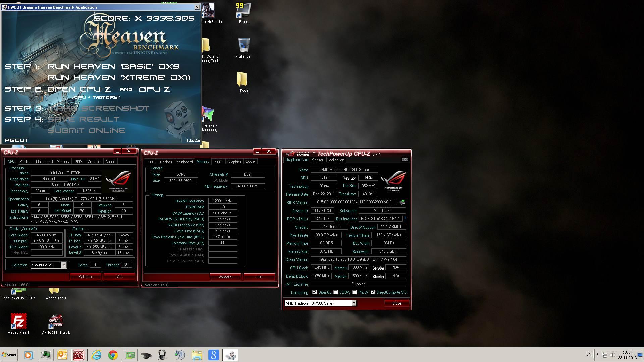Click Submit Online in Heaven app
This screenshot has width=644, height=362.
click(87, 131)
